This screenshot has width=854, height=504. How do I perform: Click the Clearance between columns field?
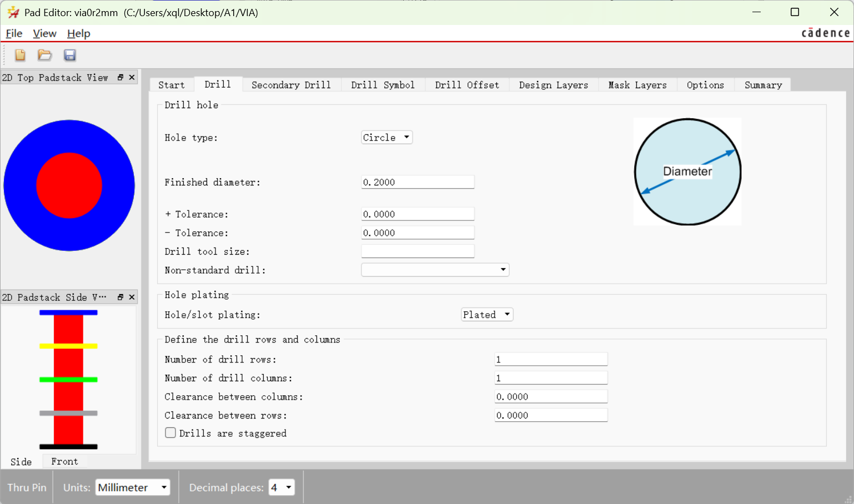click(x=551, y=397)
